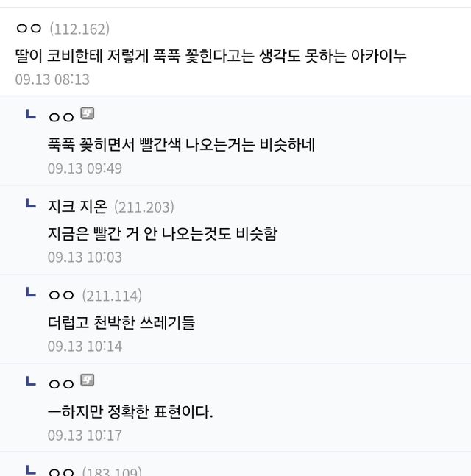This screenshot has height=476, width=471.
Task: Click the reply arrow next to the (211.114) commenter
Action: tap(30, 292)
